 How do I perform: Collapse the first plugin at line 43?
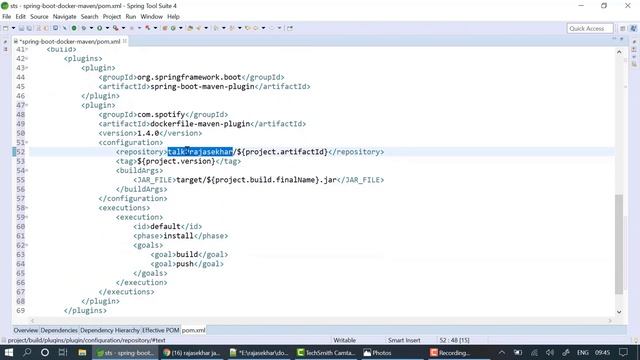tap(27, 68)
